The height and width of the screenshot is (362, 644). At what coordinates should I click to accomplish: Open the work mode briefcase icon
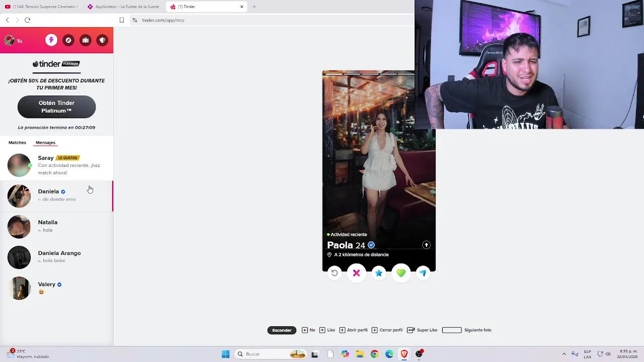click(86, 40)
